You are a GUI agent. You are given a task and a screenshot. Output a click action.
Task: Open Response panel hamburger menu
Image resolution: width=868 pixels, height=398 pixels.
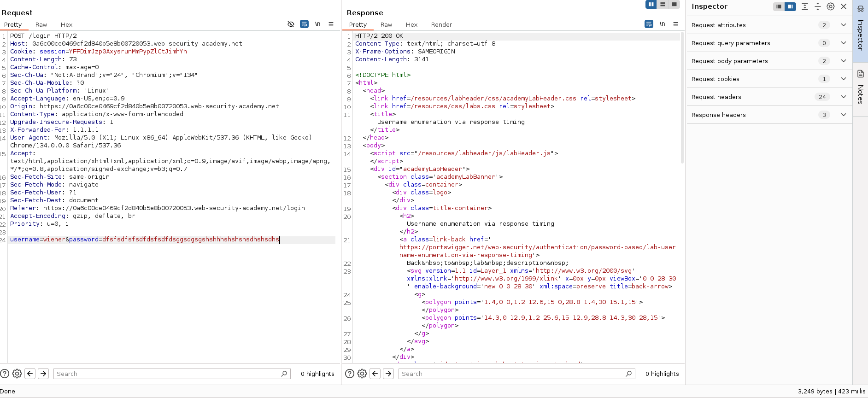point(675,24)
